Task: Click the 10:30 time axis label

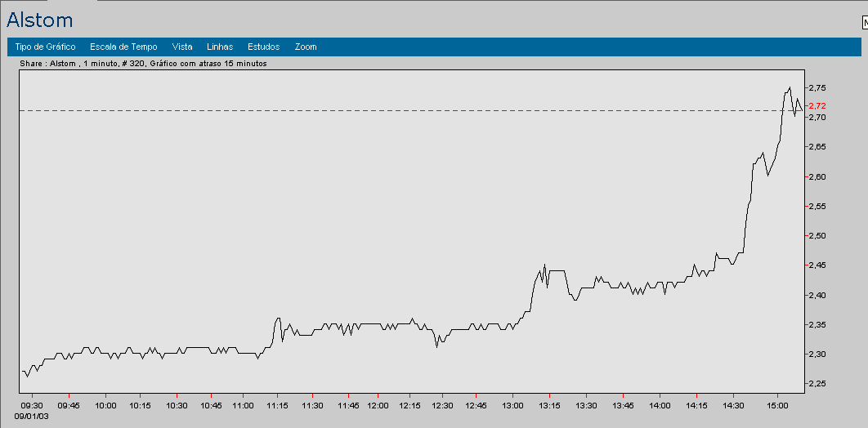Action: (177, 405)
